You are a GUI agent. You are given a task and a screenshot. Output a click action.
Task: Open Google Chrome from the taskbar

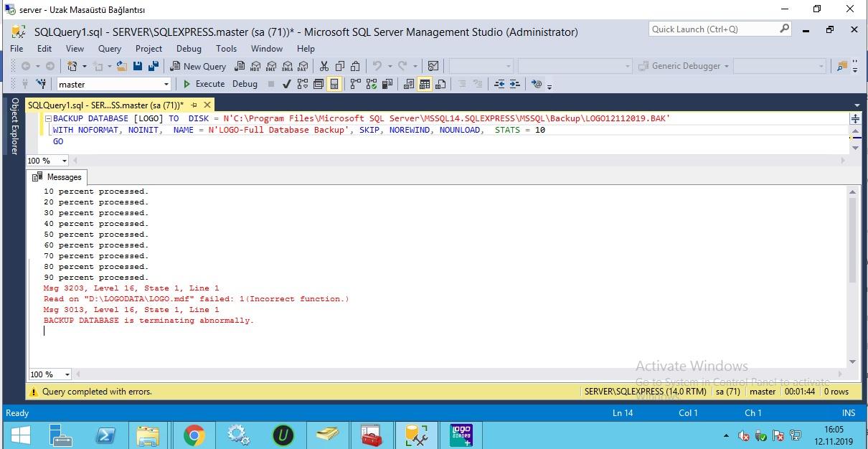[x=194, y=435]
